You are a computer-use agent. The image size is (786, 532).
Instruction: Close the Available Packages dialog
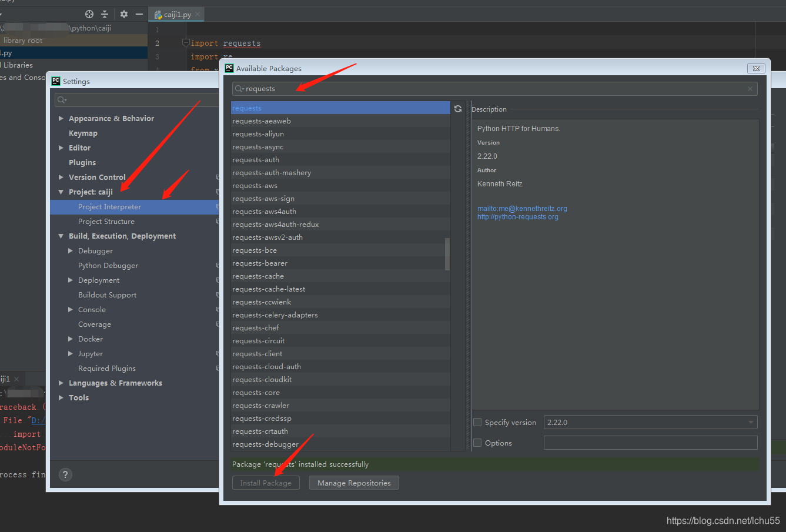[x=757, y=68]
